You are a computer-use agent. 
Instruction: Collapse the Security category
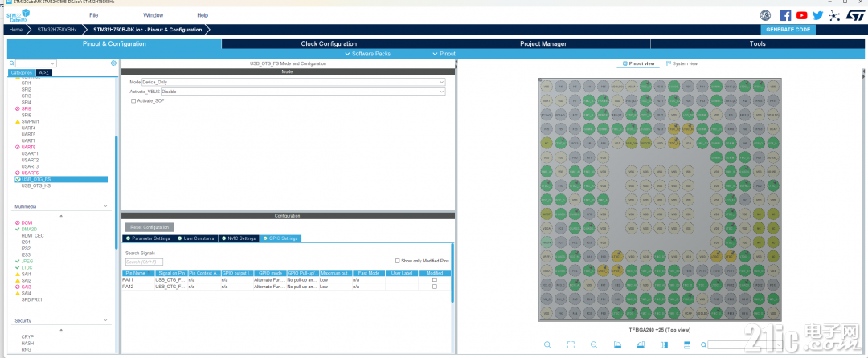106,320
